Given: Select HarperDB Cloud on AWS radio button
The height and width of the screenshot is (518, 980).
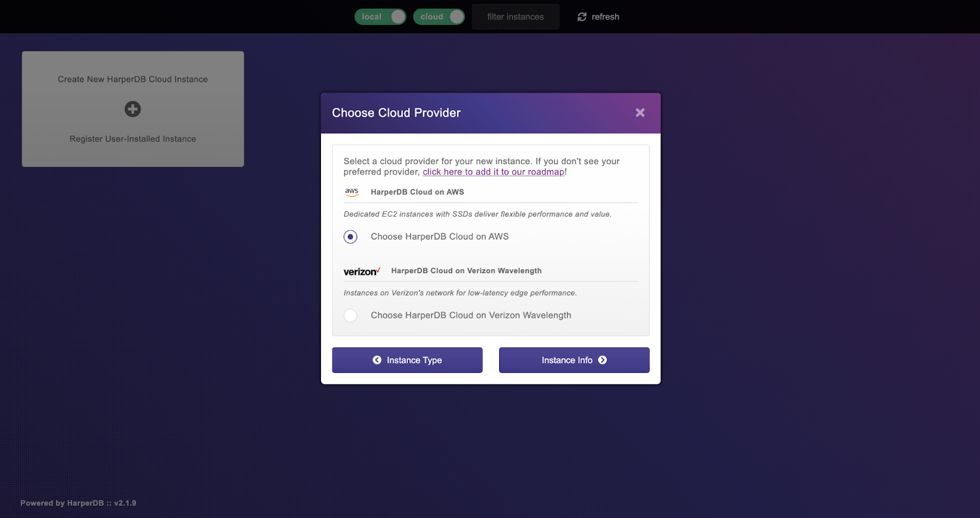Looking at the screenshot, I should click(350, 237).
